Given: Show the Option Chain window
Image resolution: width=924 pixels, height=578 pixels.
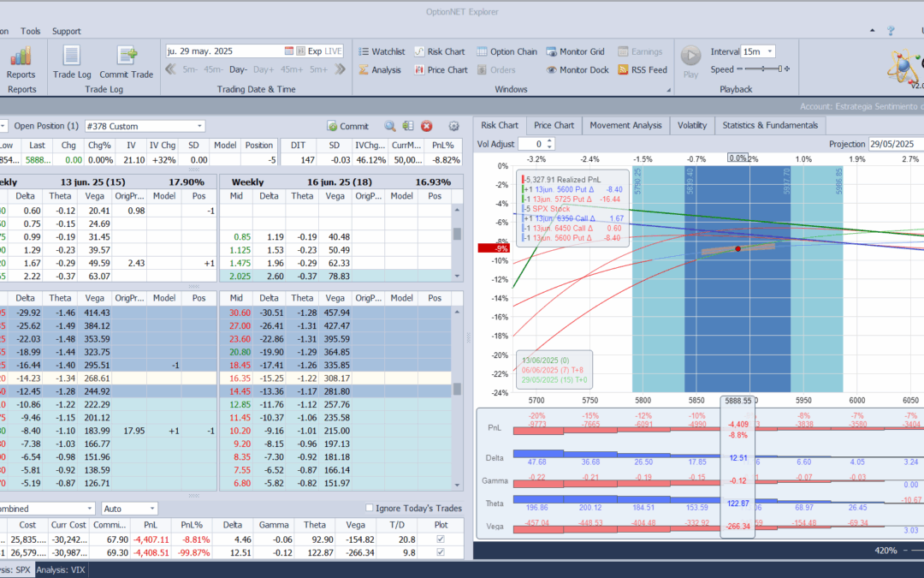Looking at the screenshot, I should [506, 51].
